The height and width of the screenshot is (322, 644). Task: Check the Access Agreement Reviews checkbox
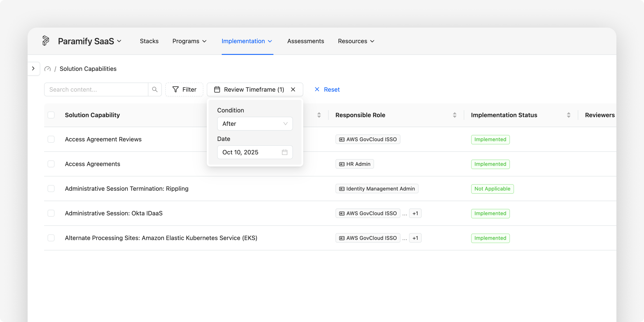(51, 139)
